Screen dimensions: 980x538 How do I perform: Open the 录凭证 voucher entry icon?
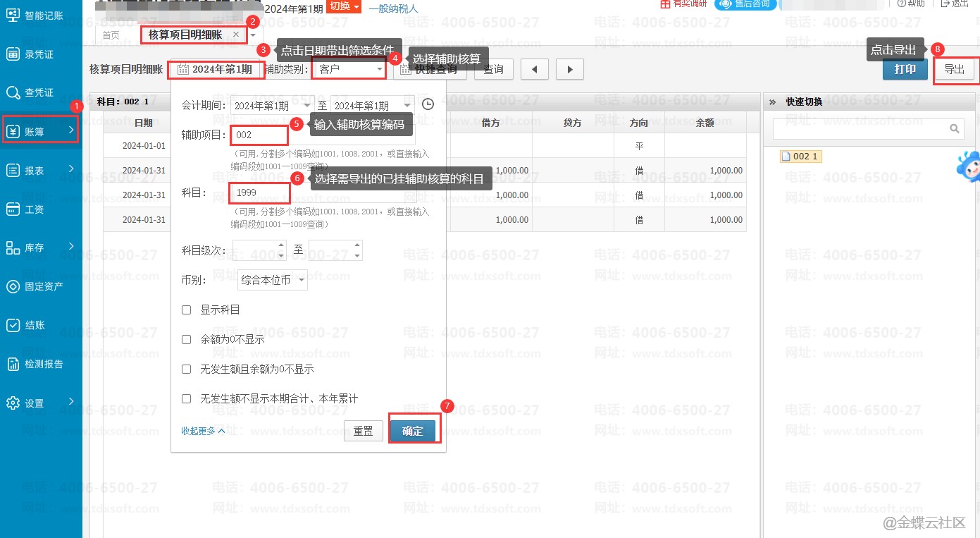[13, 54]
